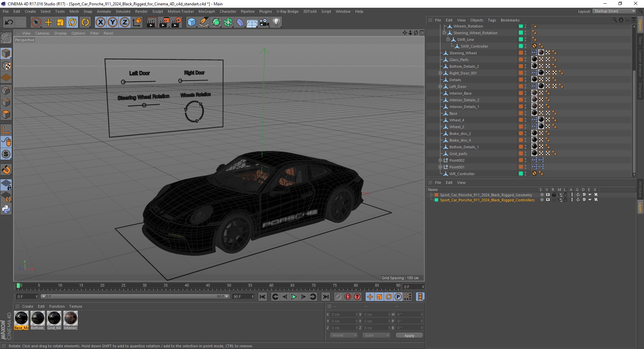Toggle lock for Geometry layer
The width and height of the screenshot is (644, 349).
point(566,195)
